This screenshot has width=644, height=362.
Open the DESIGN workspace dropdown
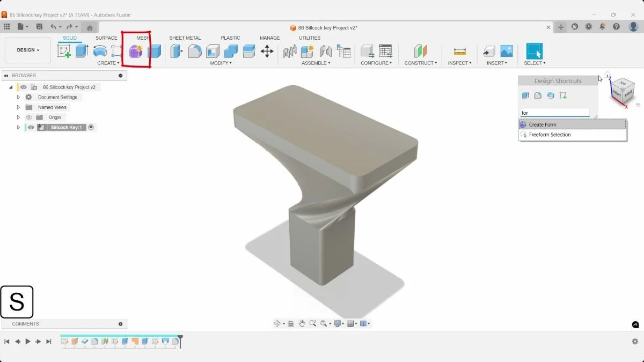coord(28,50)
